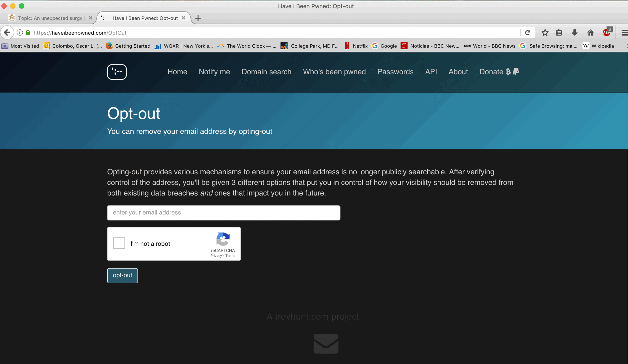628x364 pixels.
Task: Switch to the Topic: An unexpected surge tab
Action: click(50, 18)
